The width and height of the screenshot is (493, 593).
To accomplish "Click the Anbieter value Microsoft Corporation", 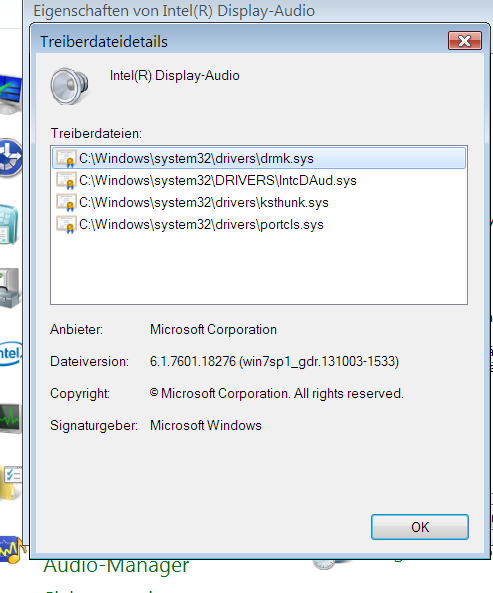I will pos(213,329).
